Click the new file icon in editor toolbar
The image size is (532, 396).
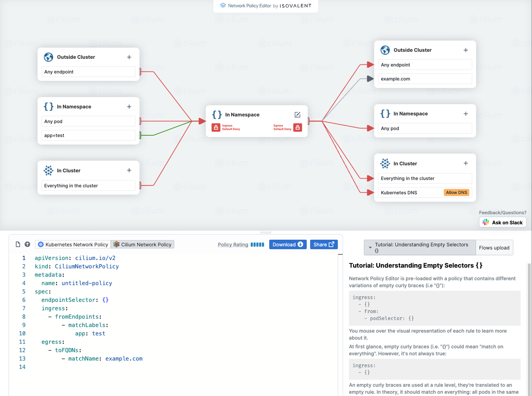click(18, 244)
